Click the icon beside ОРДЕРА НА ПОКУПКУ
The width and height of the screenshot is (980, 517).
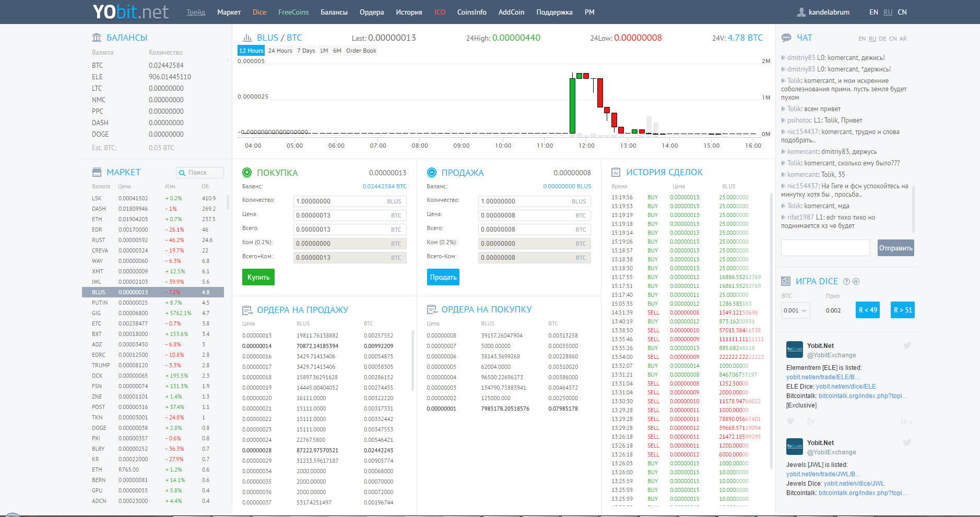point(432,309)
